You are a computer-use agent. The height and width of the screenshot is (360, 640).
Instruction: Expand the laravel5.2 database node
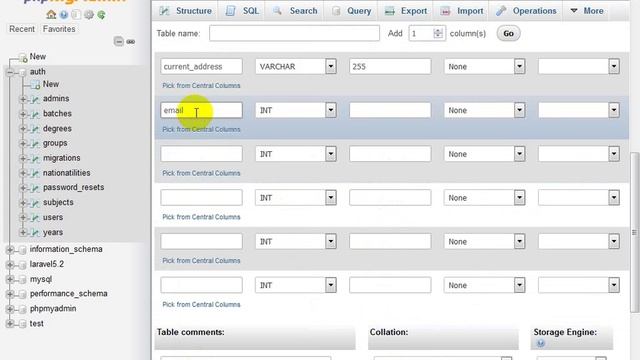pos(10,264)
